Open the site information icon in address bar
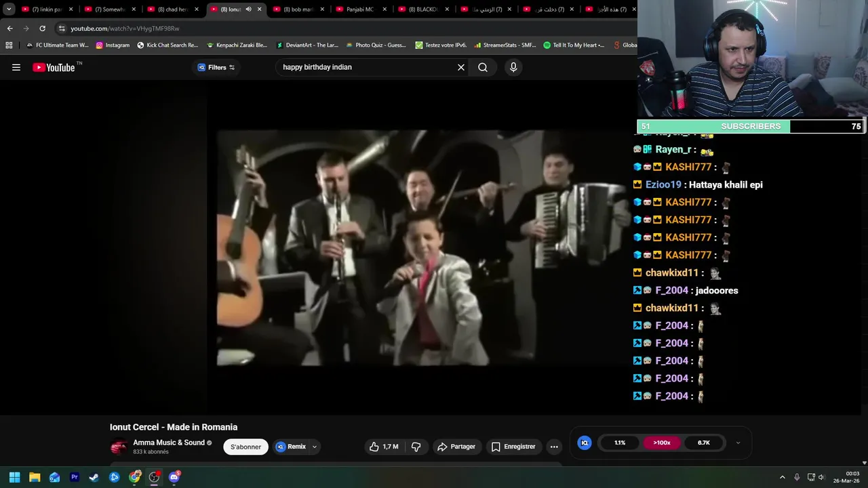Image resolution: width=868 pixels, height=488 pixels. [x=62, y=28]
